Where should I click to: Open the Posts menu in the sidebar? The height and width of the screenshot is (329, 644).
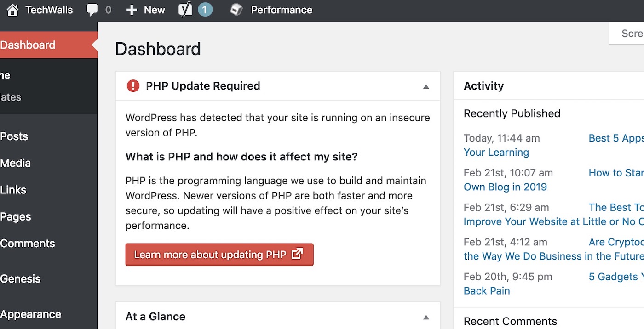[x=14, y=136]
